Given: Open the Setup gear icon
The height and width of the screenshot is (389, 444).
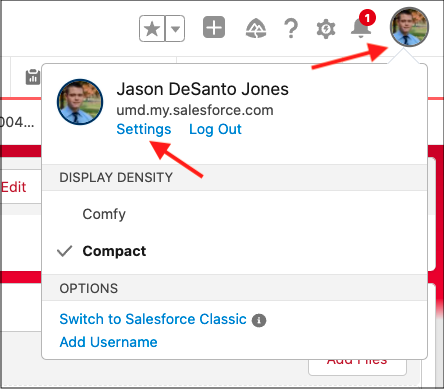Looking at the screenshot, I should (x=326, y=29).
